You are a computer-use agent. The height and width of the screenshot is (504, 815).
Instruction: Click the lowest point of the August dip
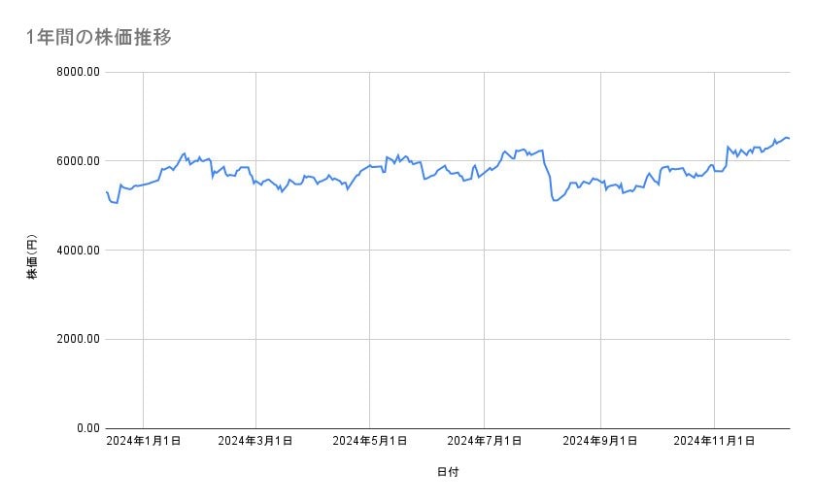554,200
